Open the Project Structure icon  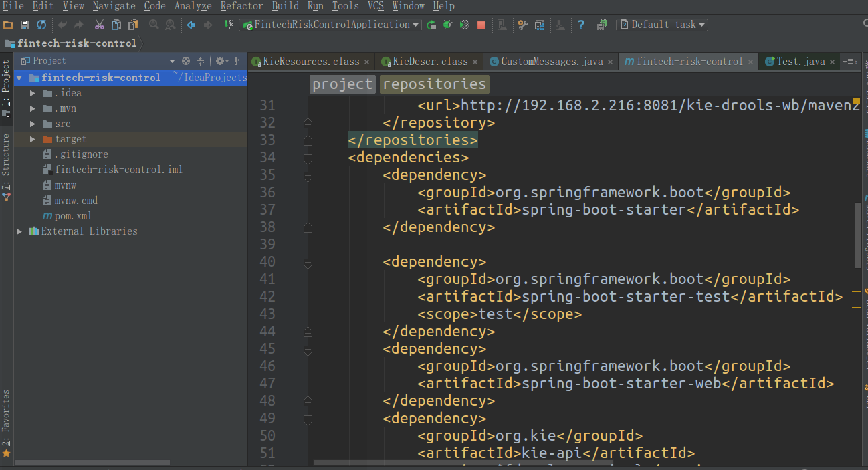click(540, 25)
